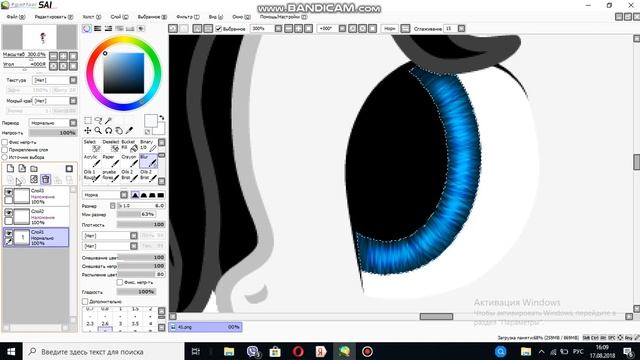Image resolution: width=640 pixels, height=360 pixels.
Task: Toggle the 'Источник выбора' selection source option
Action: click(x=4, y=157)
